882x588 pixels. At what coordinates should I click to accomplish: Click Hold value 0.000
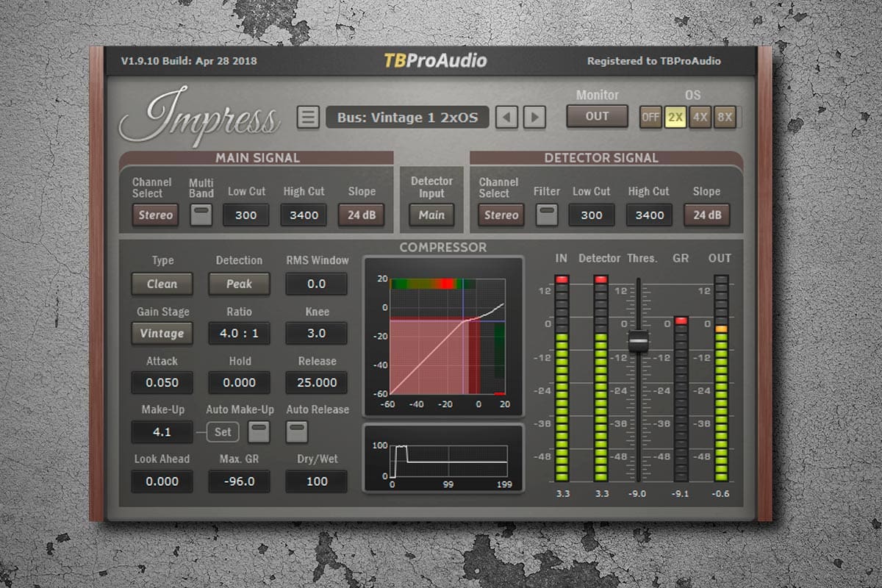(239, 382)
